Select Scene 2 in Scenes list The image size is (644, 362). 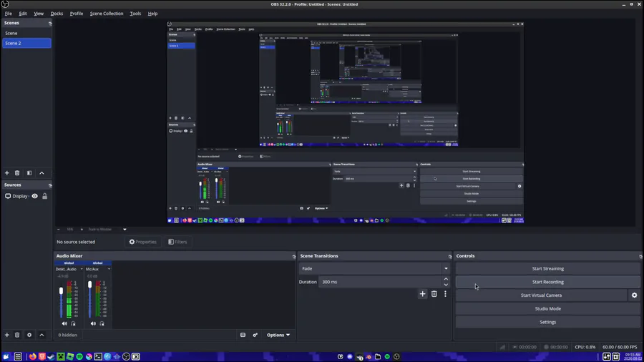(x=26, y=43)
